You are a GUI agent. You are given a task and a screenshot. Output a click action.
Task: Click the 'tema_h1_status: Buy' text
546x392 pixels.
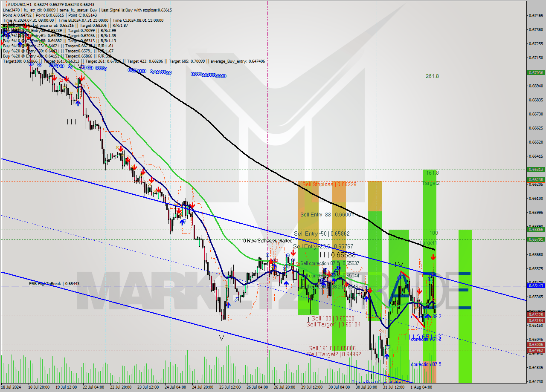pos(78,9)
